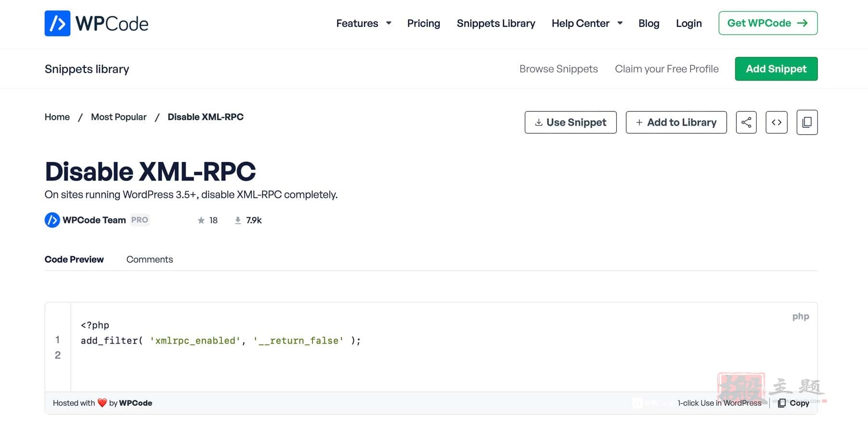The height and width of the screenshot is (441, 868).
Task: Click the 18 stars count
Action: [213, 220]
